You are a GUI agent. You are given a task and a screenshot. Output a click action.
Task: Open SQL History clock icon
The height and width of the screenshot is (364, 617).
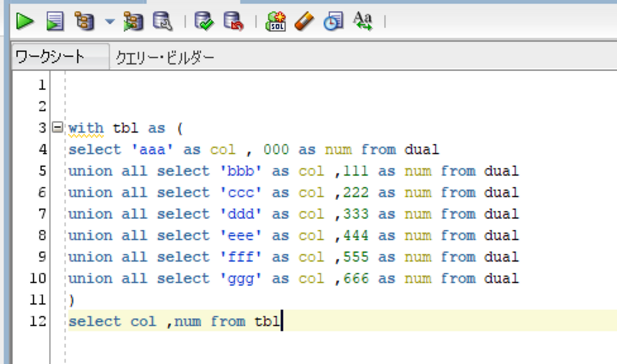click(x=333, y=21)
